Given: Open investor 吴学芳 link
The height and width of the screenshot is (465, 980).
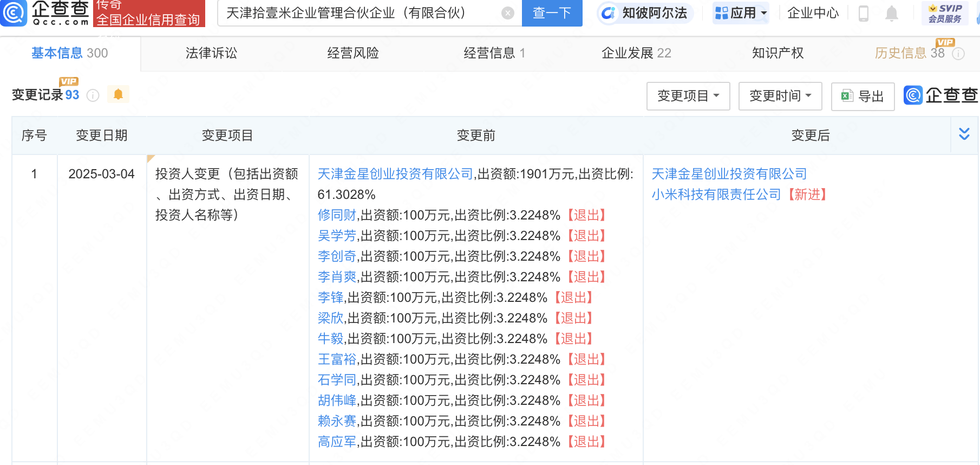Looking at the screenshot, I should pos(337,236).
